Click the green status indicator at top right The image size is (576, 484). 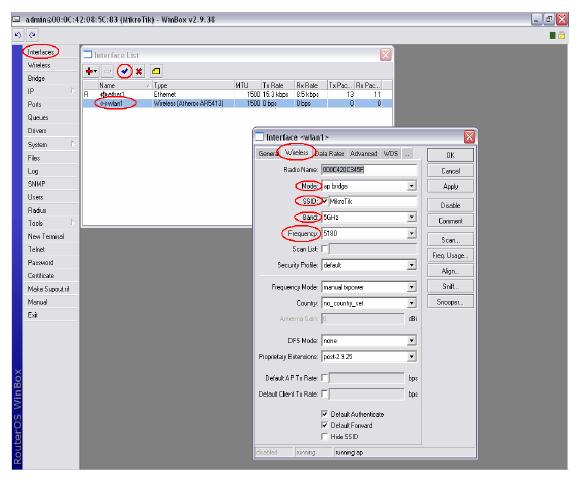[552, 35]
